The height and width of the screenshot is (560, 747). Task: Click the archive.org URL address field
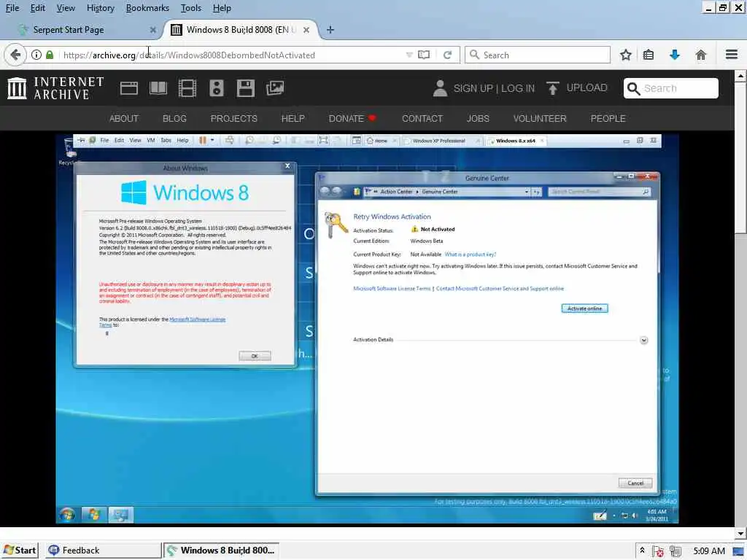[228, 55]
